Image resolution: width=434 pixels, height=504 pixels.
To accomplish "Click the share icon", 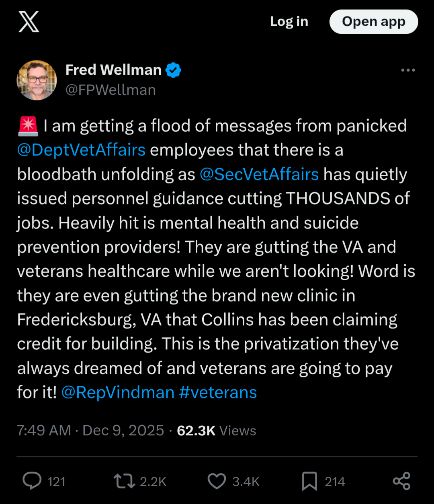I will tap(401, 481).
